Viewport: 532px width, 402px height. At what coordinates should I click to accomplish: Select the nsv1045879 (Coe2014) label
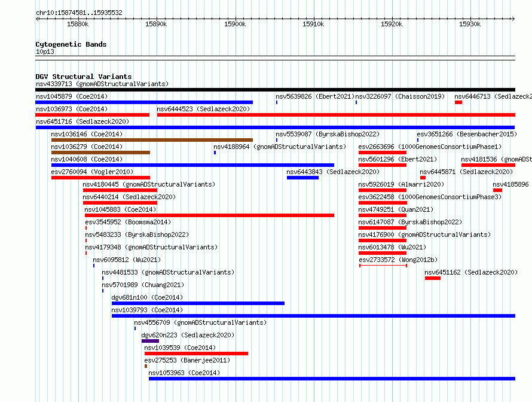click(x=72, y=96)
